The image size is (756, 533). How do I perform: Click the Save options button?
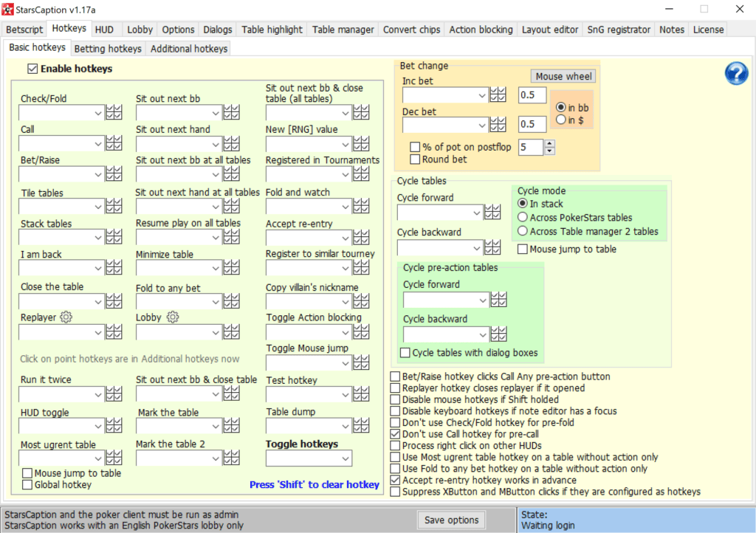[x=451, y=520]
